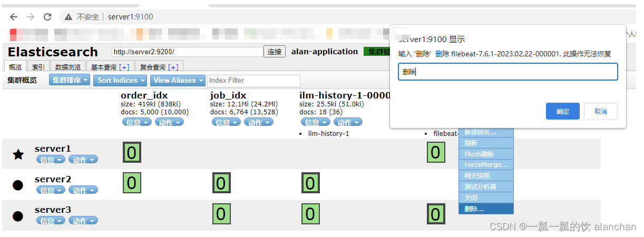
Task: Select filebeat shard 0 on server3
Action: point(435,214)
